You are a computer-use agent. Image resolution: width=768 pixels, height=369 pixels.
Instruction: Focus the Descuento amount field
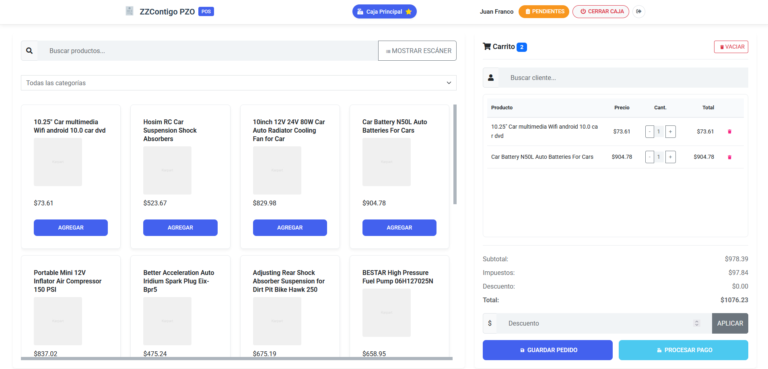604,323
